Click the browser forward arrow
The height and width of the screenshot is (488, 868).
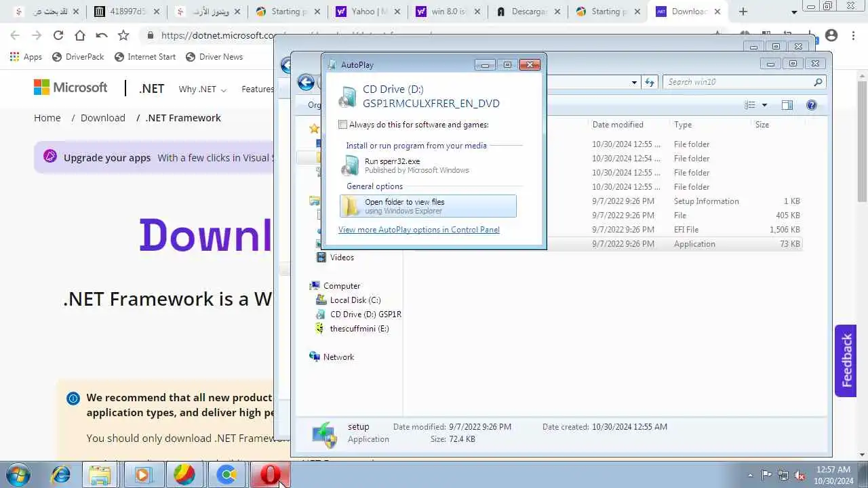tap(37, 35)
